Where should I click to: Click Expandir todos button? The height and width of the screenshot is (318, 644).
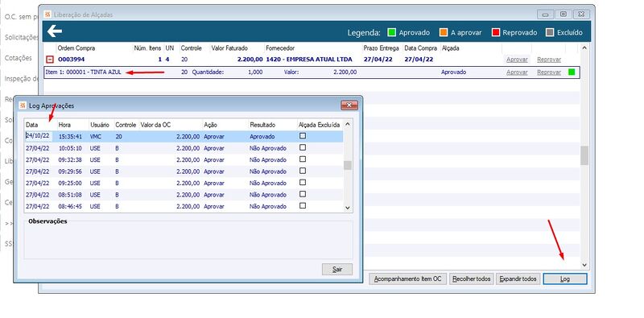click(518, 279)
